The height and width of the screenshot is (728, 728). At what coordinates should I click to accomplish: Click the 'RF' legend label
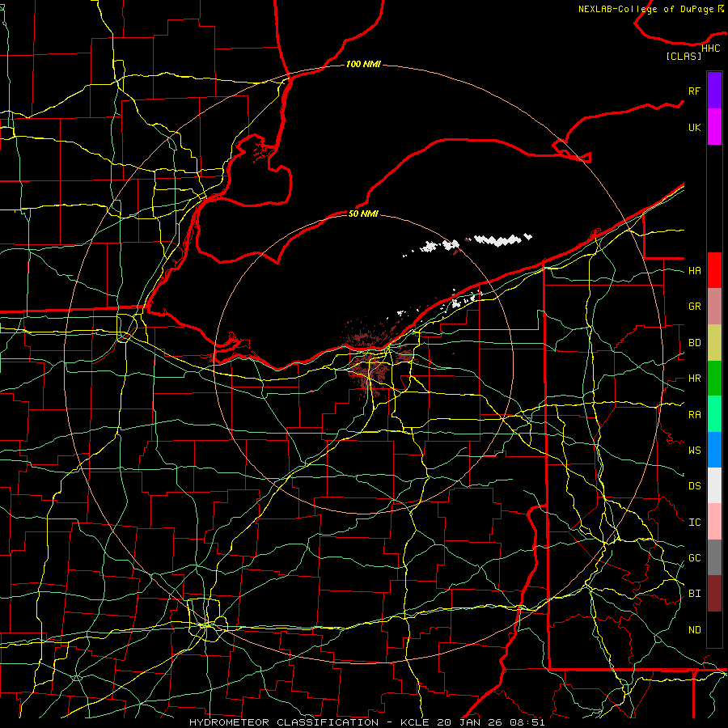pyautogui.click(x=694, y=91)
